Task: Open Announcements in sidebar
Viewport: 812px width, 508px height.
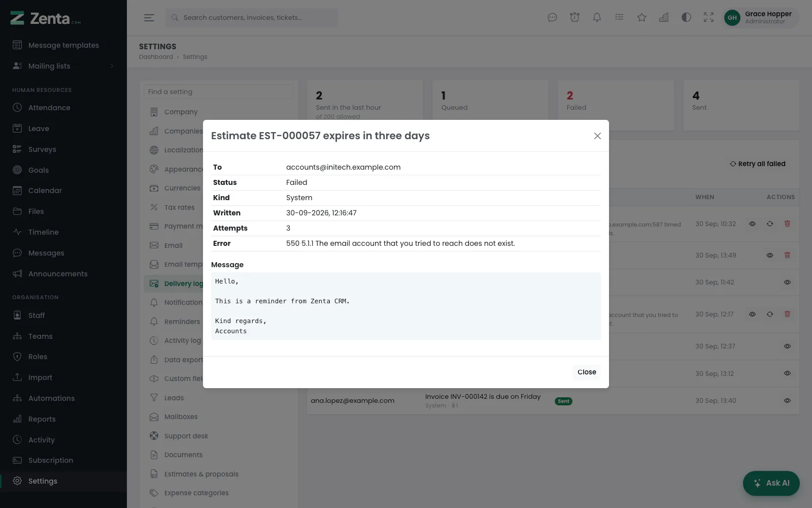Action: click(63, 274)
